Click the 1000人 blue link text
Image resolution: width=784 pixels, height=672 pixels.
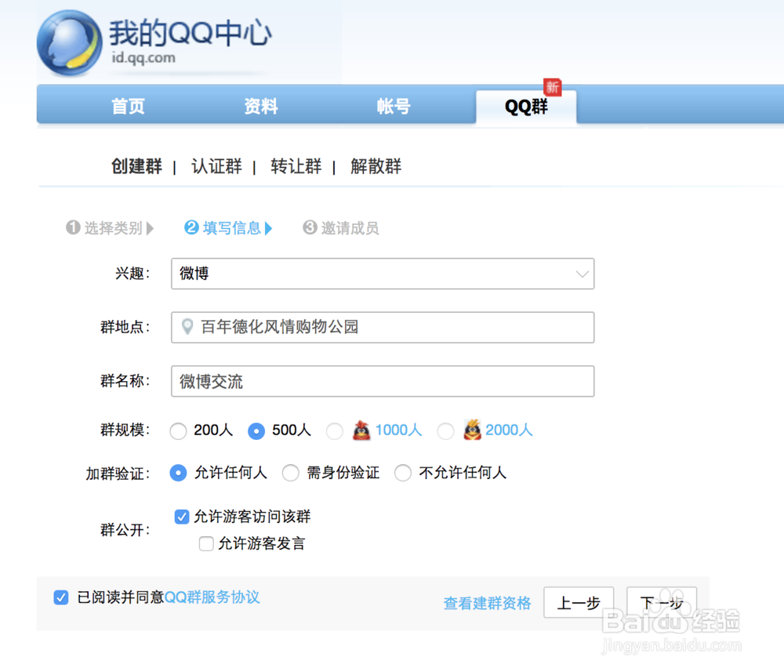pyautogui.click(x=398, y=430)
